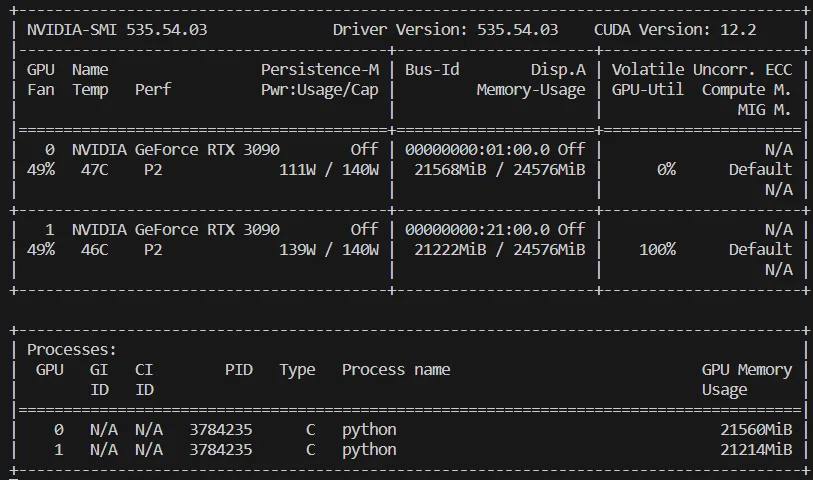The width and height of the screenshot is (813, 480).
Task: Click the Process name column header
Action: click(396, 370)
